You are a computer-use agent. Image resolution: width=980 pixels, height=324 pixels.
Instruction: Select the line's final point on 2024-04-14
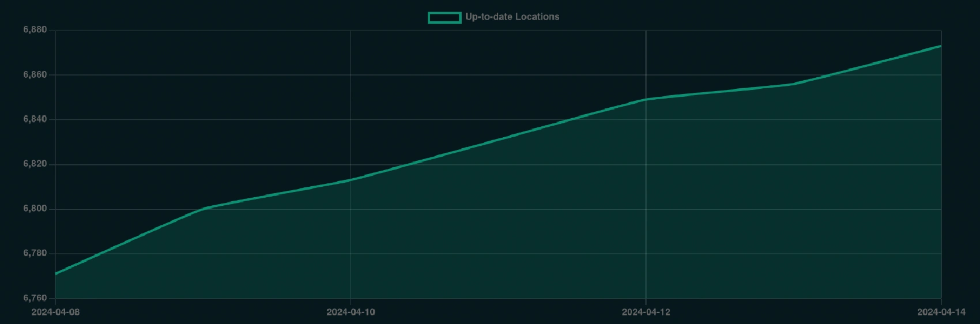point(940,46)
